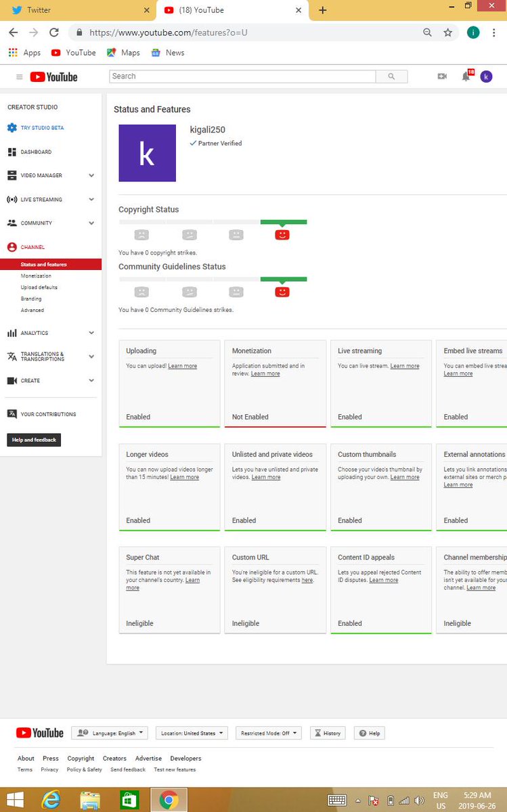Open the notifications bell
Image resolution: width=507 pixels, height=812 pixels.
(x=466, y=76)
